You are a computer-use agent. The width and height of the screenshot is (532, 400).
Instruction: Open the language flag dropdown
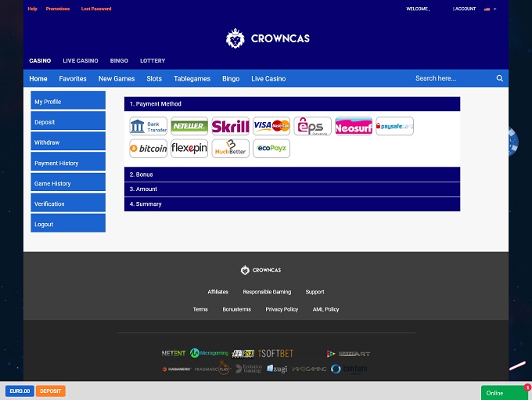(490, 9)
